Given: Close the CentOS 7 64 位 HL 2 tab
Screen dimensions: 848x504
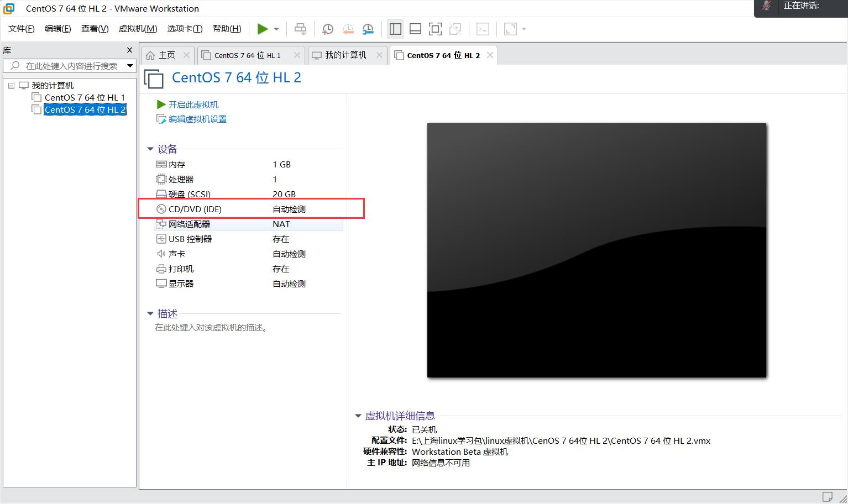Looking at the screenshot, I should (x=490, y=55).
